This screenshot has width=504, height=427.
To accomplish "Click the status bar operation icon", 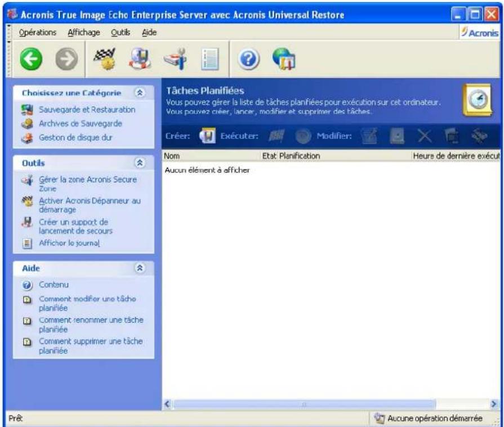I will coord(380,419).
